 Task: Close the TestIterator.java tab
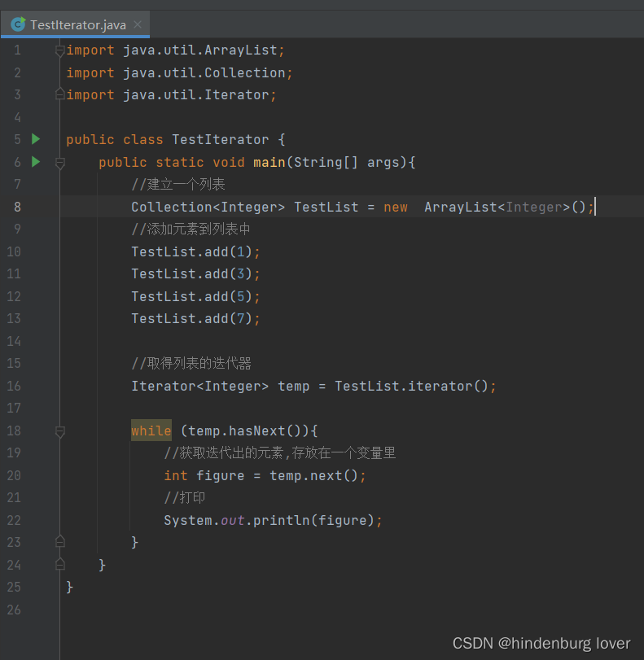(138, 24)
